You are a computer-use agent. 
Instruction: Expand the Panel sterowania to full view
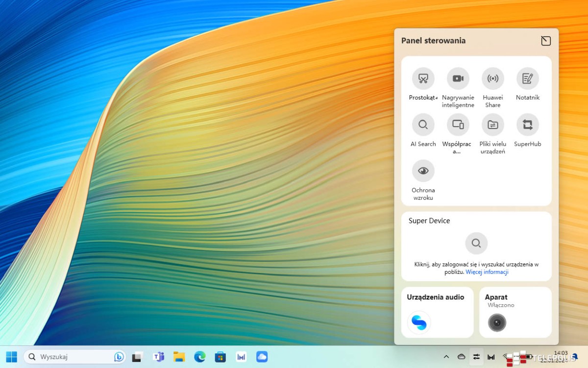[x=546, y=41]
